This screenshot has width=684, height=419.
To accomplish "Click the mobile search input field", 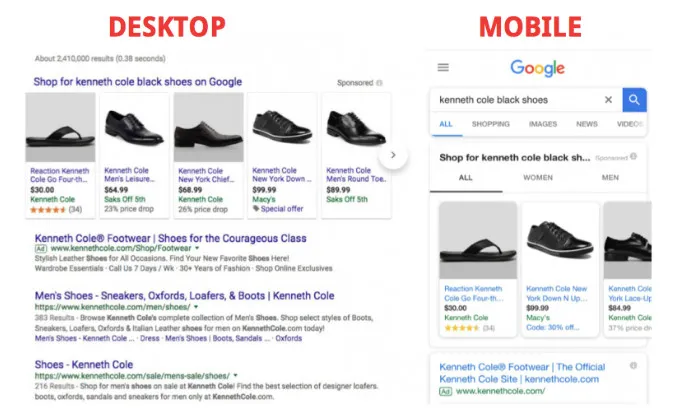I will click(x=517, y=100).
